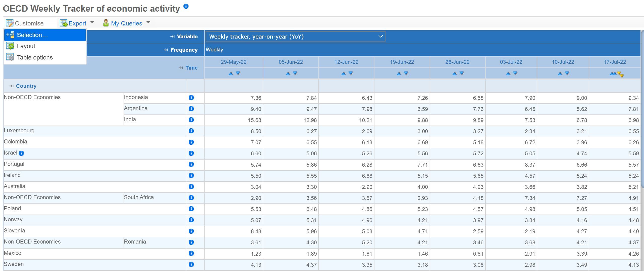
Task: Sort 10-Jul-22 column descending
Action: tap(567, 73)
